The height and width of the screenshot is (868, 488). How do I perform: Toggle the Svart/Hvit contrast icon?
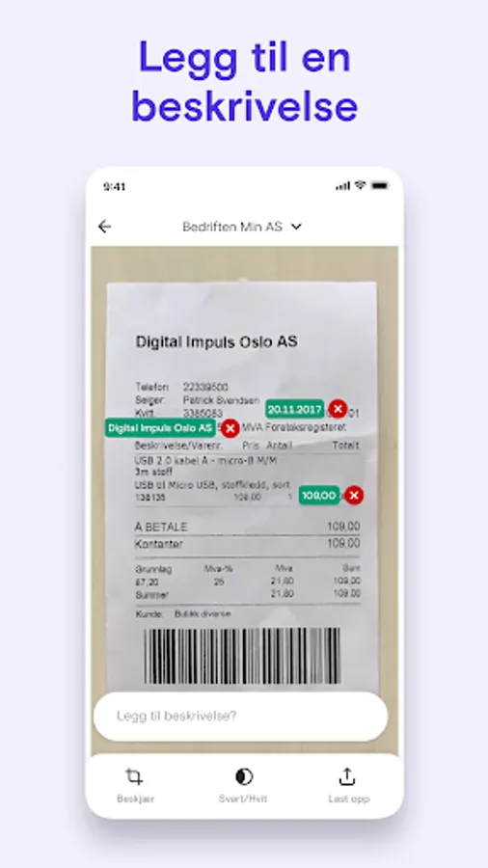click(243, 776)
